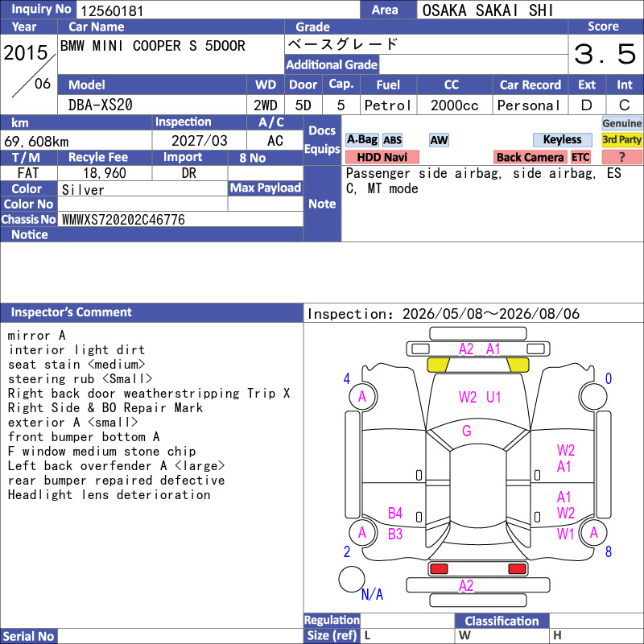
Task: Click 'Right back door weatherstripping Trip X' line
Action: [x=149, y=394]
